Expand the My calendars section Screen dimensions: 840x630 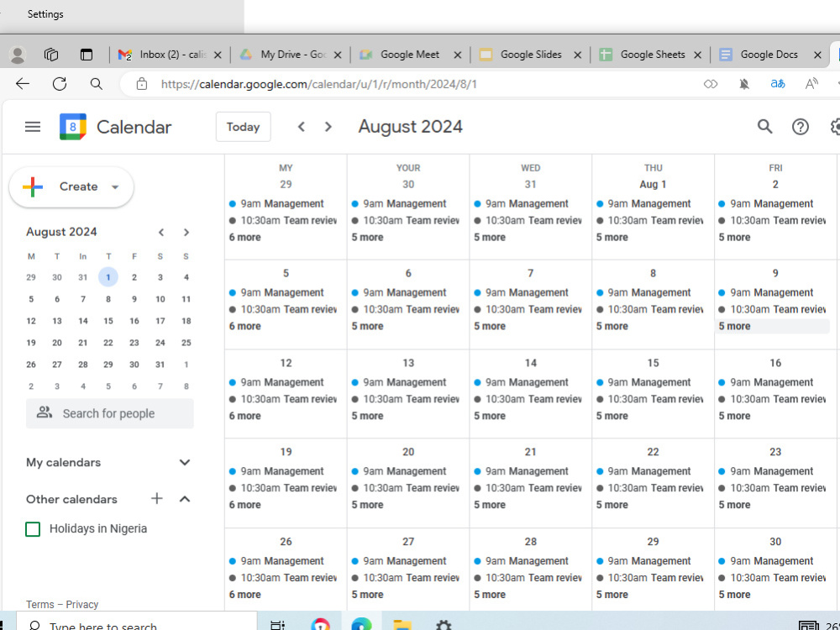tap(185, 462)
